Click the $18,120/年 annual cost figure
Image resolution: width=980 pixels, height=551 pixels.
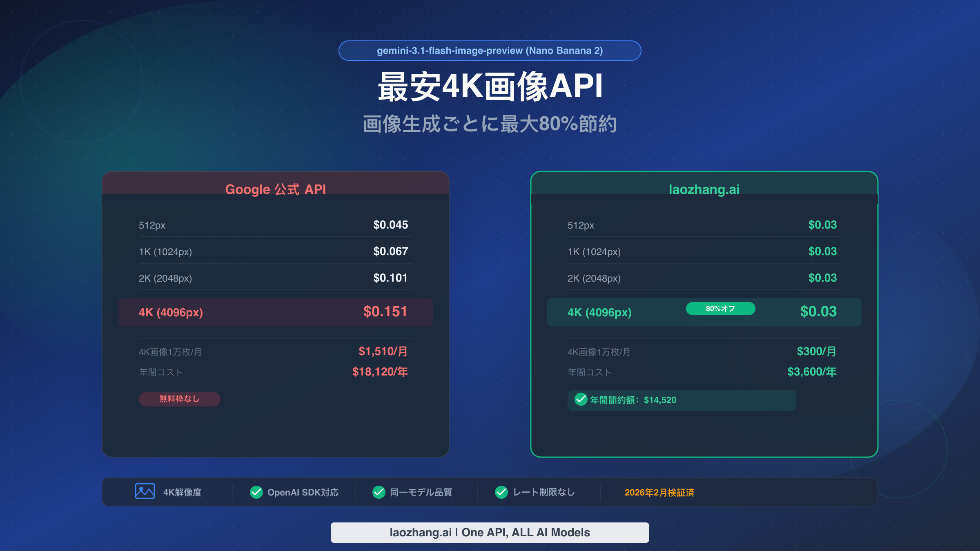coord(380,372)
